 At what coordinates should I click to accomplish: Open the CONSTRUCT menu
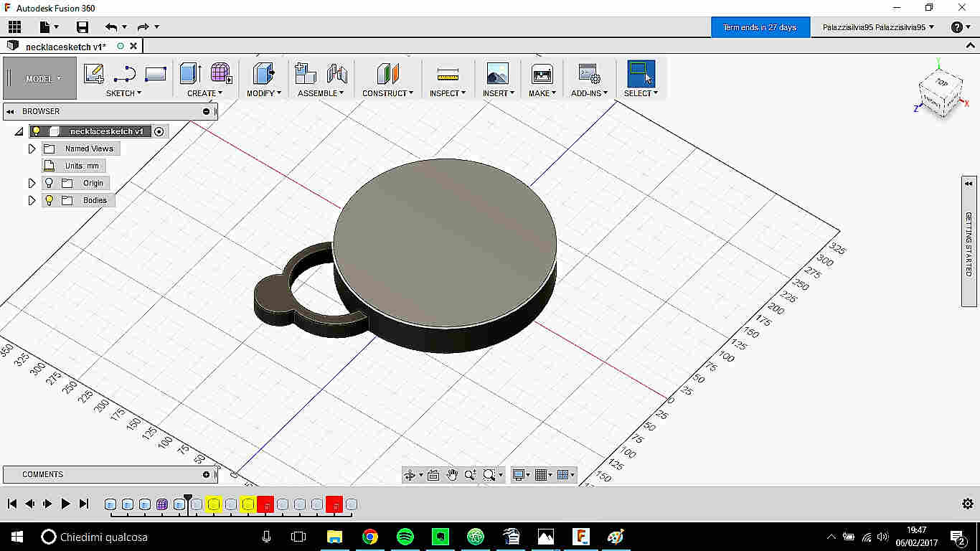click(388, 93)
